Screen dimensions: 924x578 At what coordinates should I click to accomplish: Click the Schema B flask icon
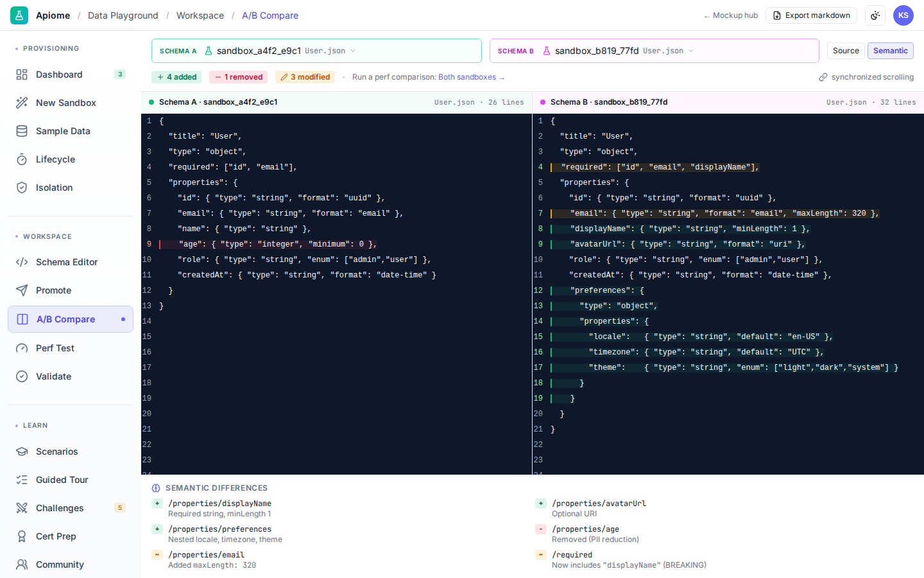(x=547, y=51)
